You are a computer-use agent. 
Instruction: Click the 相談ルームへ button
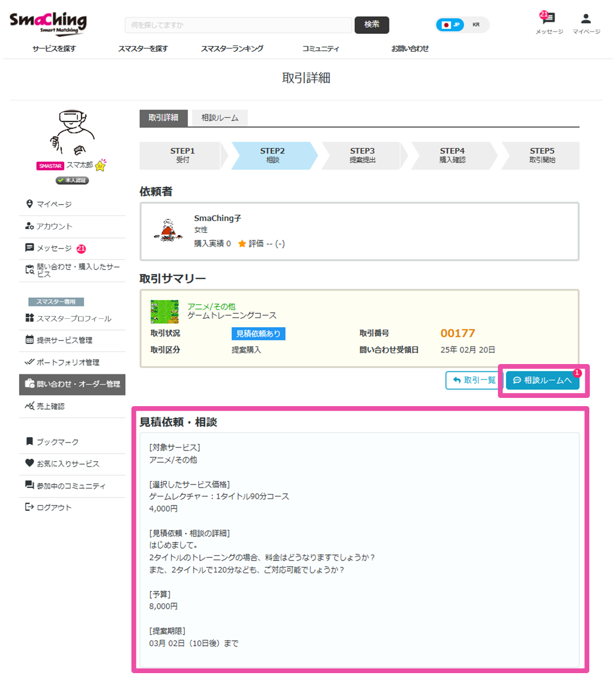543,380
